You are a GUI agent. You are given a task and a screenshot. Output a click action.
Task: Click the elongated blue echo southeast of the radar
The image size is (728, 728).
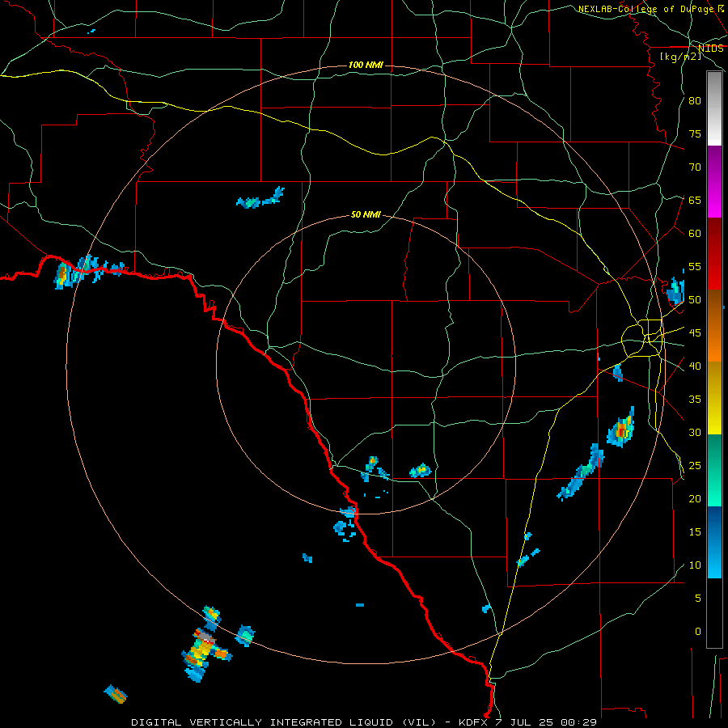581,472
